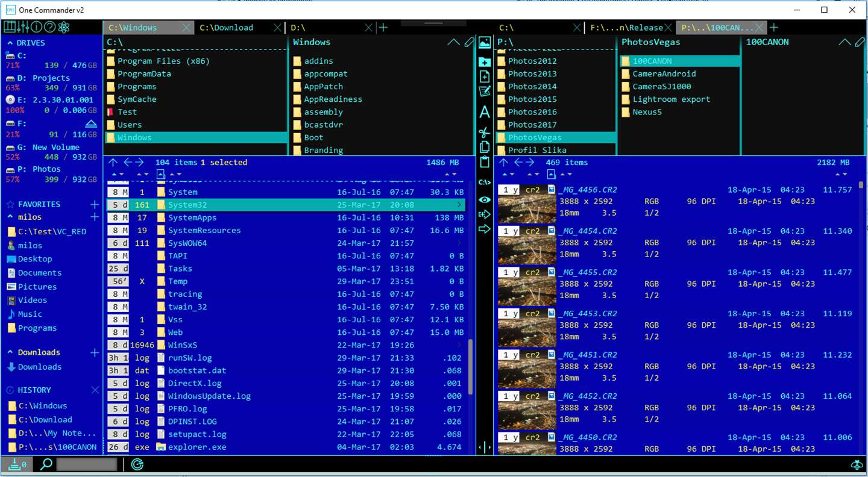Switch to the right pane C:\ tab

[536, 28]
